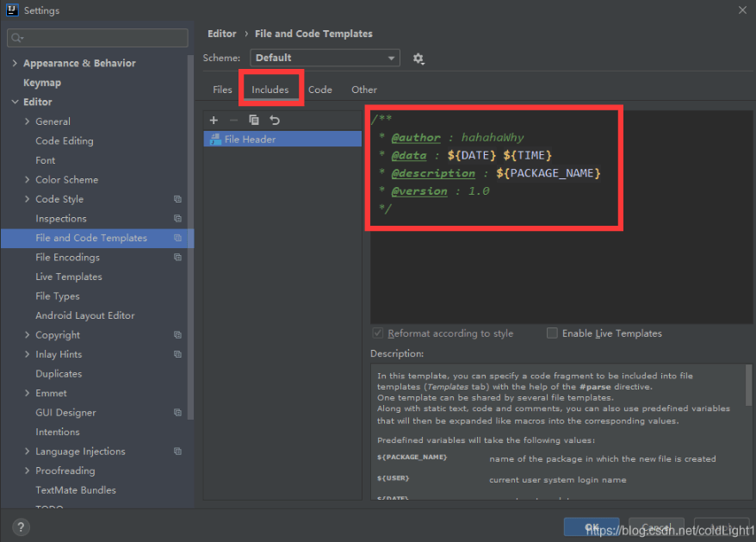The width and height of the screenshot is (756, 542).
Task: Click the settings tree scrollbar
Action: pos(190,236)
